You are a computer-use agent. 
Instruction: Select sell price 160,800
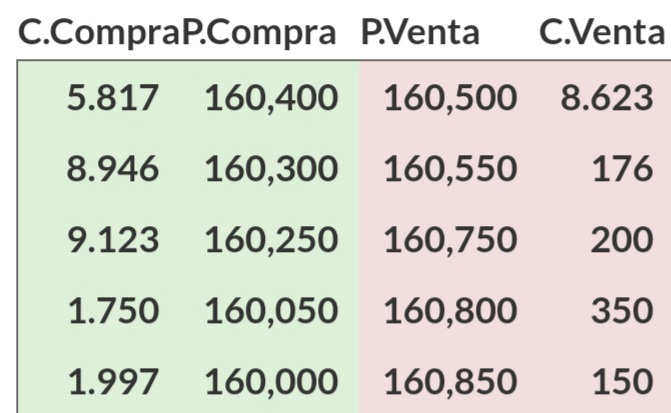tap(451, 311)
